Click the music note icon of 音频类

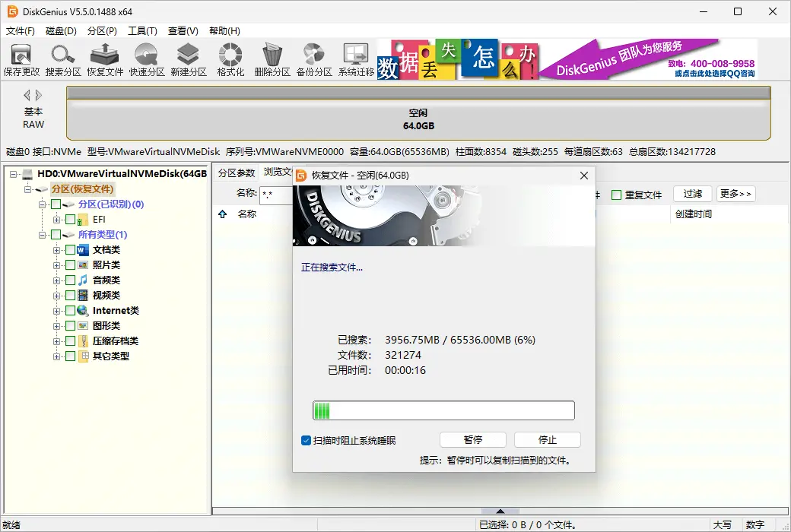[83, 280]
